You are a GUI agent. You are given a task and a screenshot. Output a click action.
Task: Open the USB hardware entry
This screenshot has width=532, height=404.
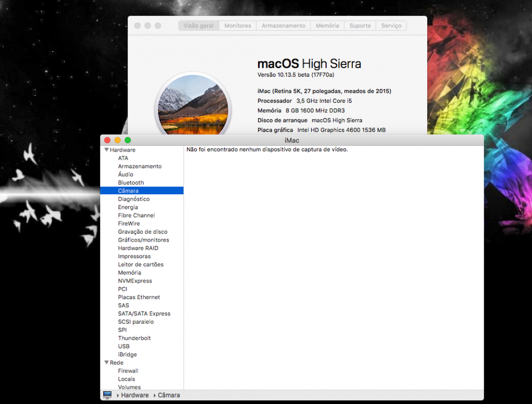124,347
